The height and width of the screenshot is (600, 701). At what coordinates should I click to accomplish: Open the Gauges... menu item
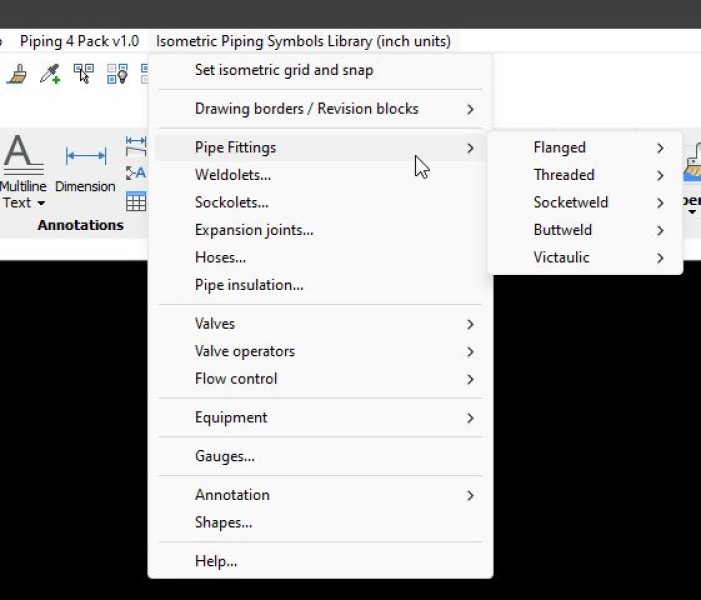pos(320,457)
